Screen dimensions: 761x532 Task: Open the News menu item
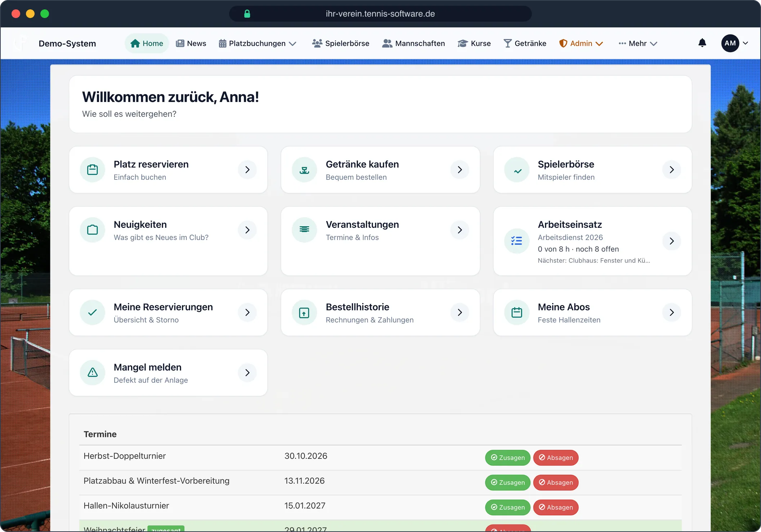[x=191, y=43]
